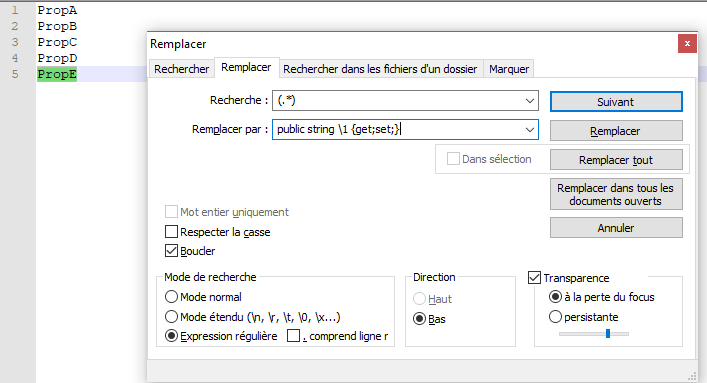
Task: Click line number 1 in the margin
Action: coord(15,10)
